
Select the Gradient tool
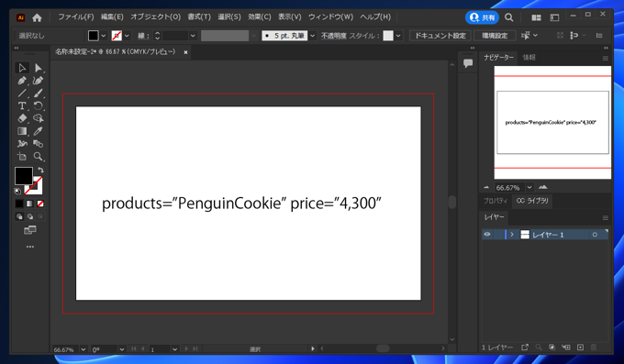tap(22, 131)
